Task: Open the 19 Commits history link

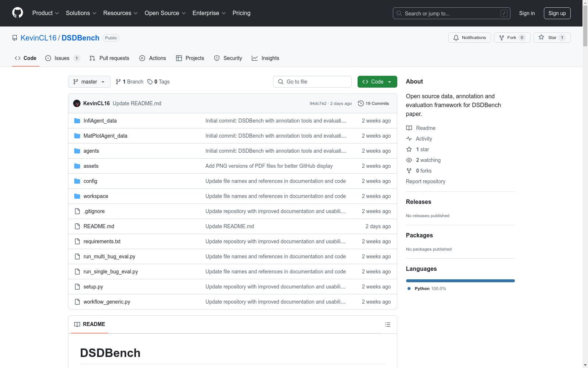Action: 373,103
